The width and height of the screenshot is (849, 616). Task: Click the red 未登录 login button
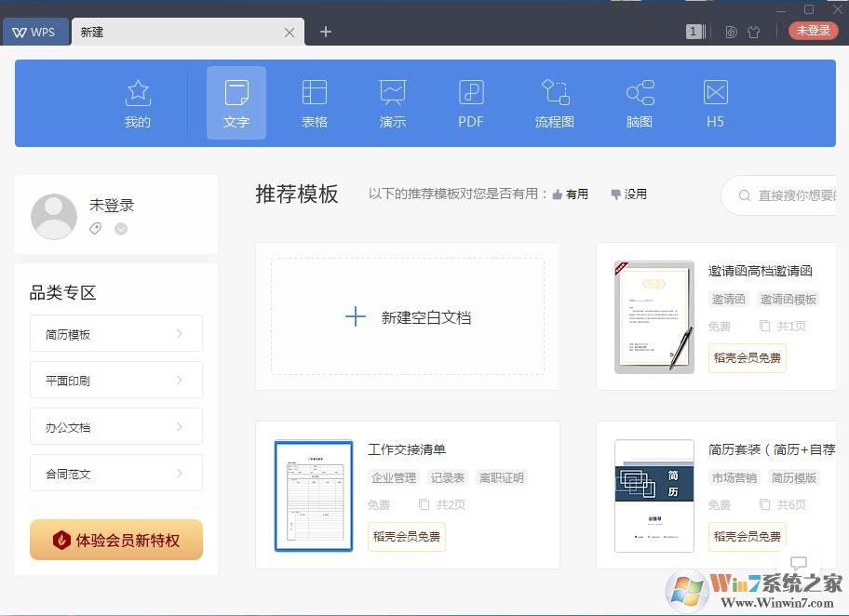813,31
